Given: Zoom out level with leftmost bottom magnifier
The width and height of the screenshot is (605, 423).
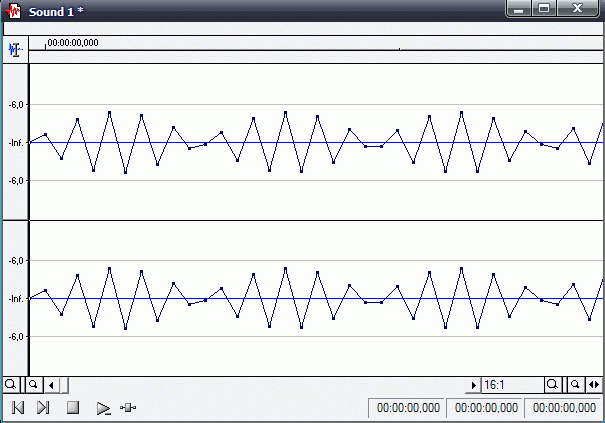Looking at the screenshot, I should click(x=10, y=385).
